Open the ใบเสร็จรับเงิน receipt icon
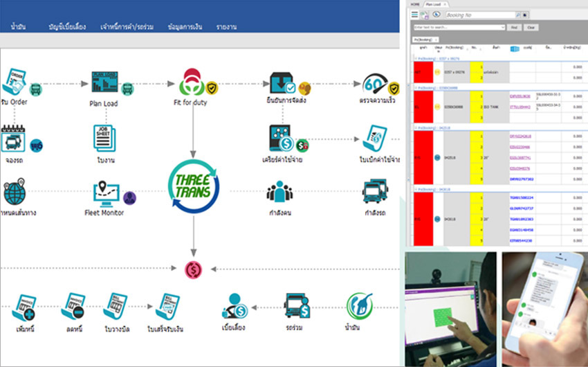Image resolution: width=588 pixels, height=367 pixels. tap(167, 307)
